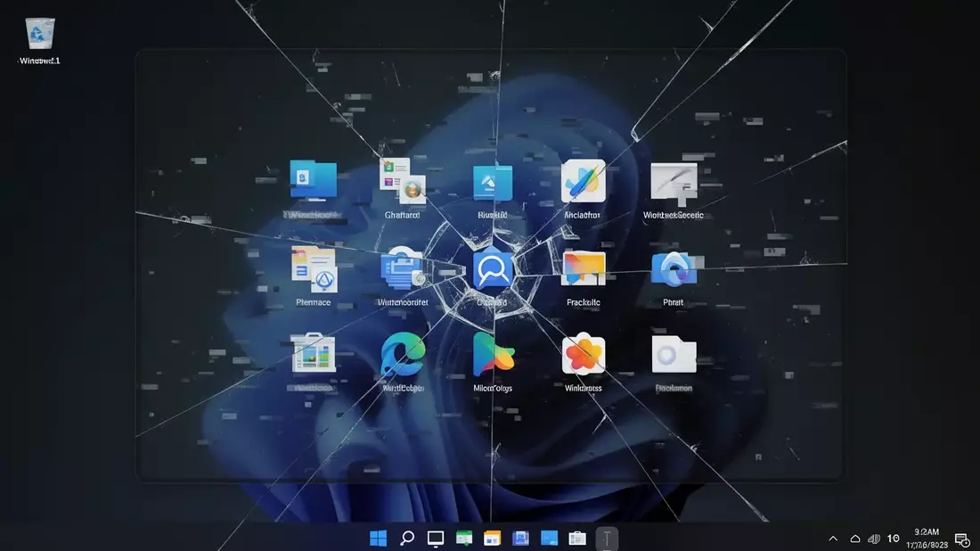
Task: Open the Winkdrooss orange flower app
Action: click(584, 354)
